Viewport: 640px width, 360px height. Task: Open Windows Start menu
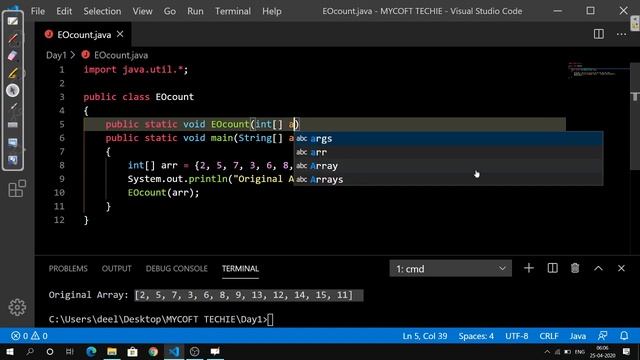pyautogui.click(x=9, y=351)
